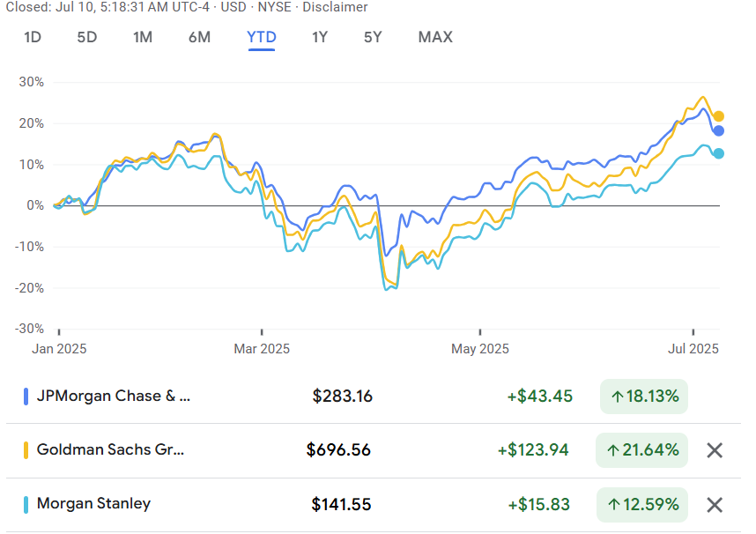Click the 0% axis label

35,205
